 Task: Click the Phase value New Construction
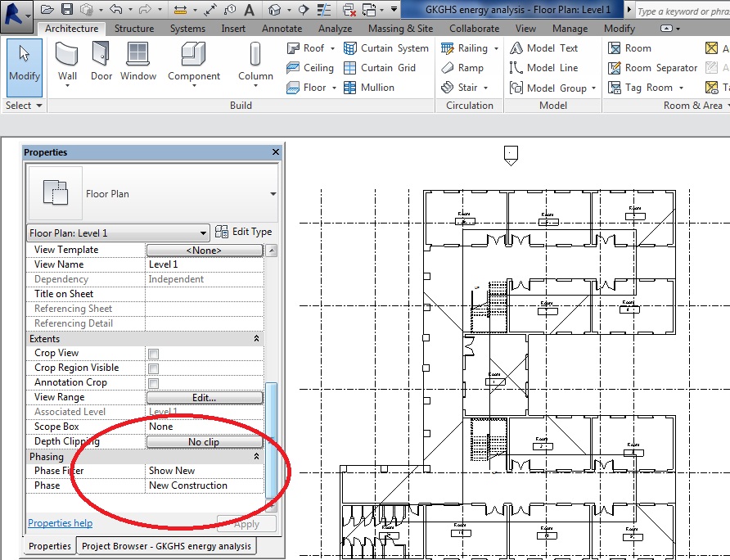coord(205,485)
